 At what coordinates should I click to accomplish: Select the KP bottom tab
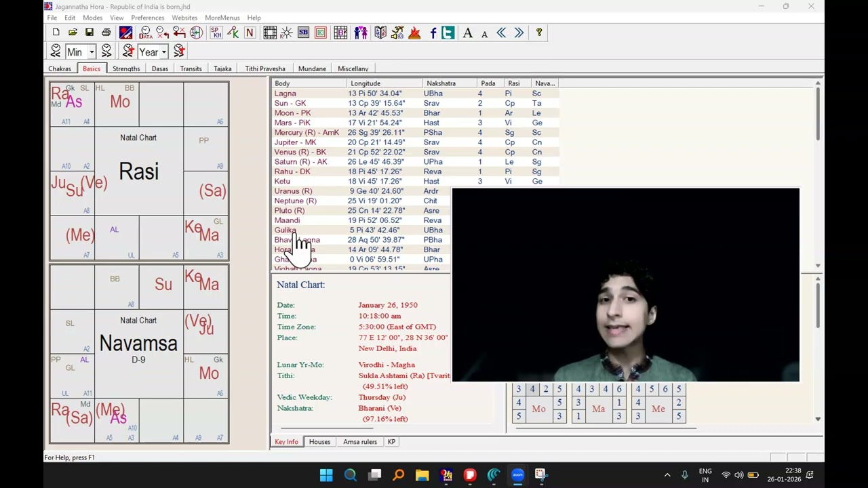(391, 442)
